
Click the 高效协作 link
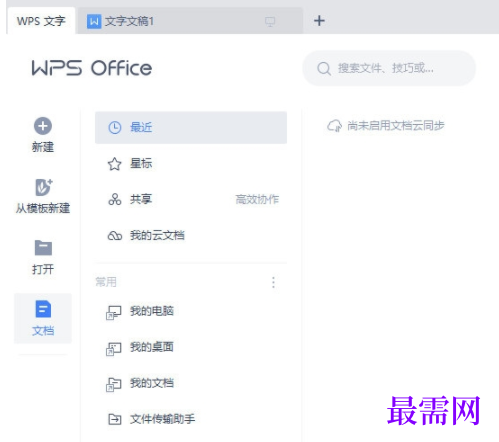pos(257,199)
